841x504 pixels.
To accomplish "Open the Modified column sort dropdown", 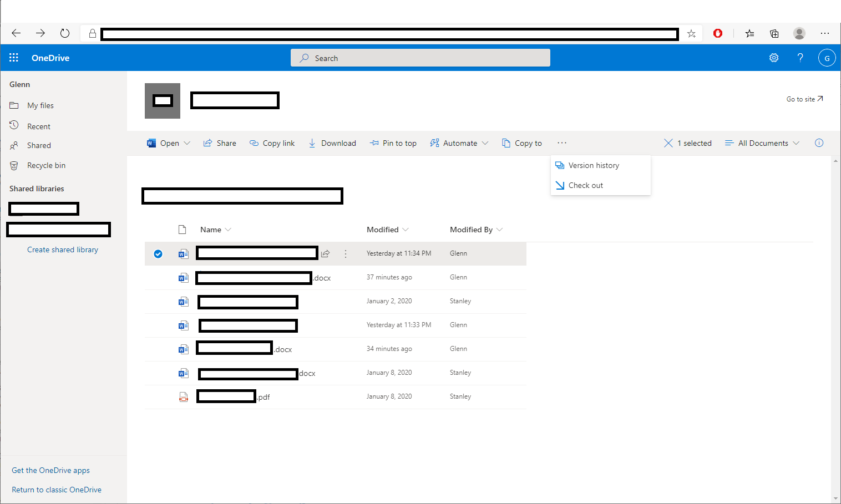I will tap(406, 229).
